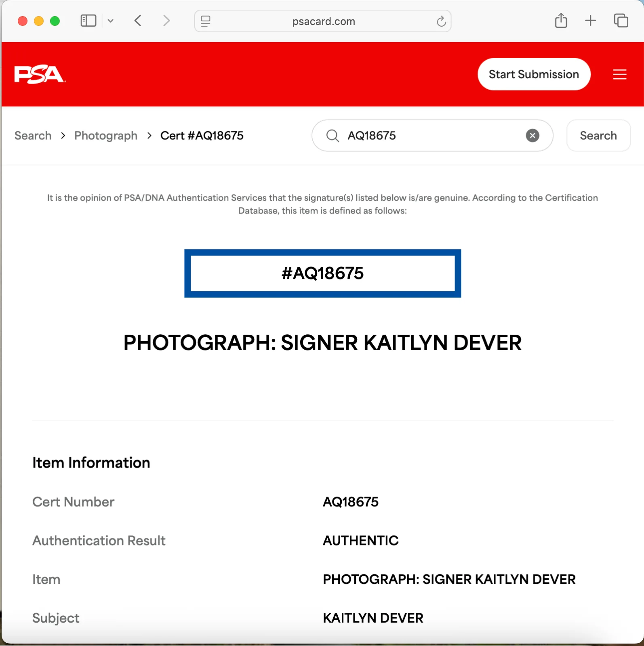Viewport: 644px width, 646px height.
Task: Select the PHOTOGRAPH: SIGNER KAITLYN DEVER heading
Action: (322, 343)
